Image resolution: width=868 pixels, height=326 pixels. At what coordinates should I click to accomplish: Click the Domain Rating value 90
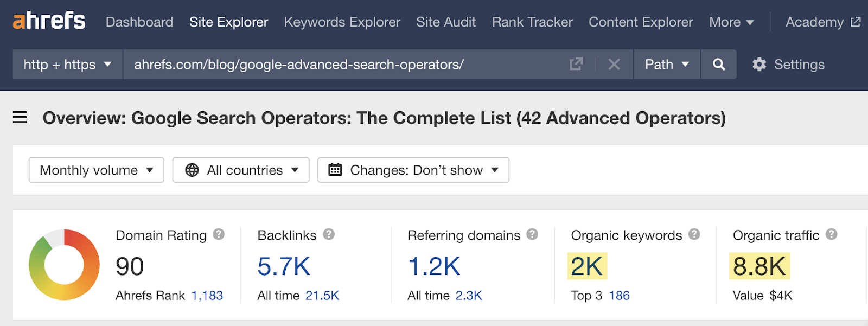coord(130,266)
